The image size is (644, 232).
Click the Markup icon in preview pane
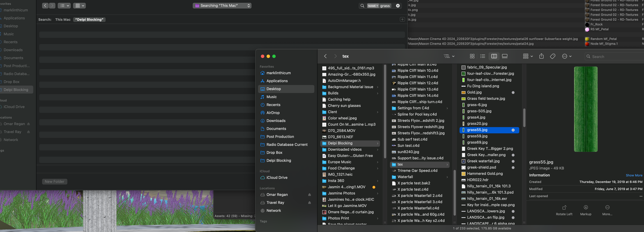(585, 210)
